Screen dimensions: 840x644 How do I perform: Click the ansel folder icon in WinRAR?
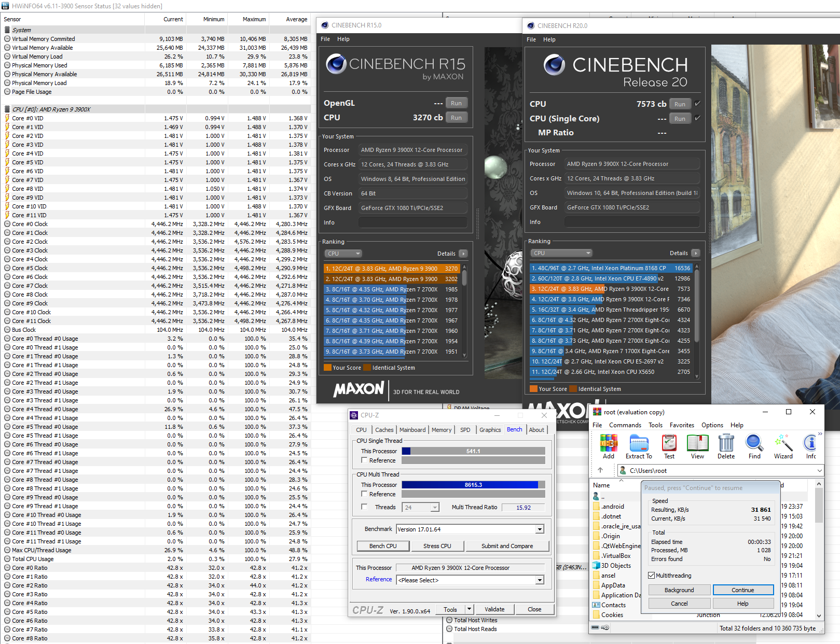596,576
